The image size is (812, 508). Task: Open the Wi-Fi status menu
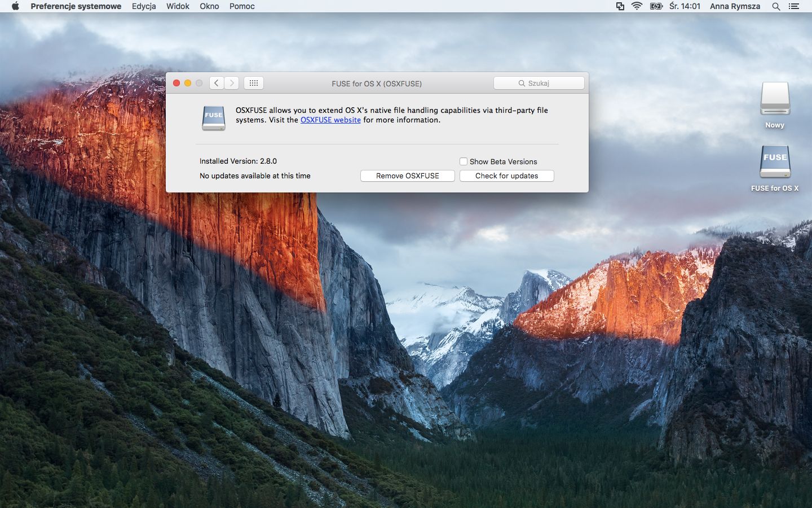(x=637, y=6)
